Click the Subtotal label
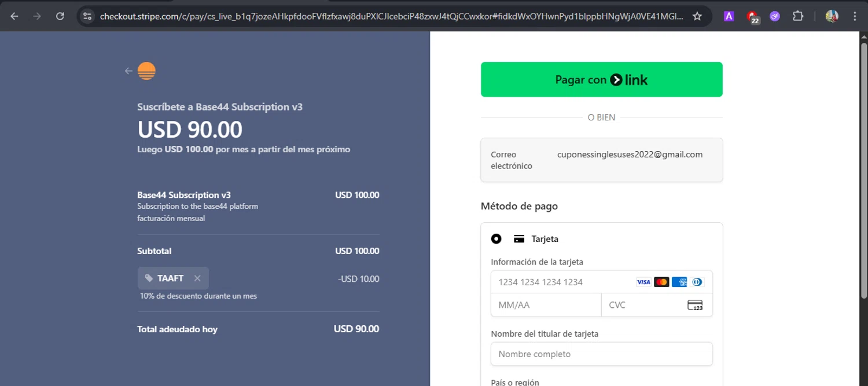Viewport: 868px width, 386px height. pyautogui.click(x=154, y=251)
